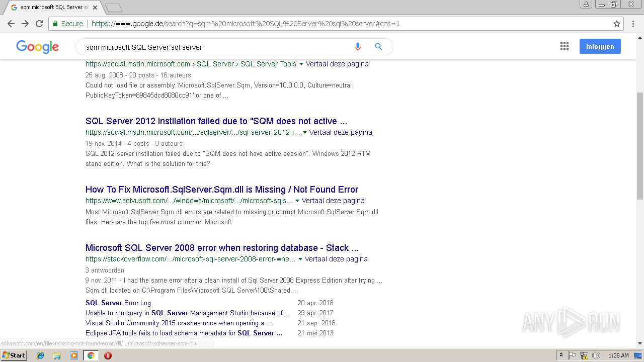Show hidden system tray icons

click(x=561, y=355)
